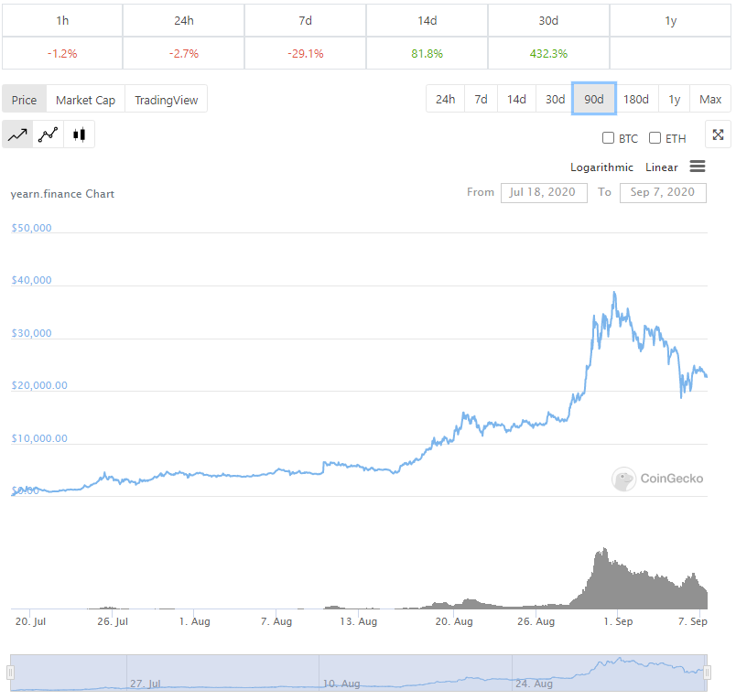Switch to the Price tab
This screenshot has height=700, width=736.
coord(25,100)
